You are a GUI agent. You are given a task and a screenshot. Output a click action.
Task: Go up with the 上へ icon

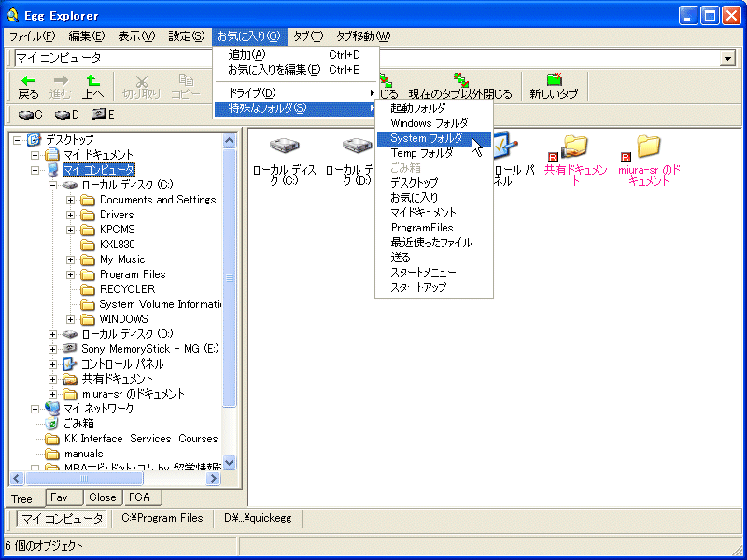coord(92,80)
